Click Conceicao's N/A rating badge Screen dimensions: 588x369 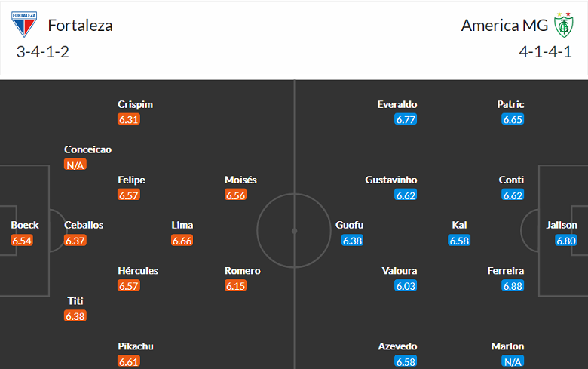coord(75,165)
